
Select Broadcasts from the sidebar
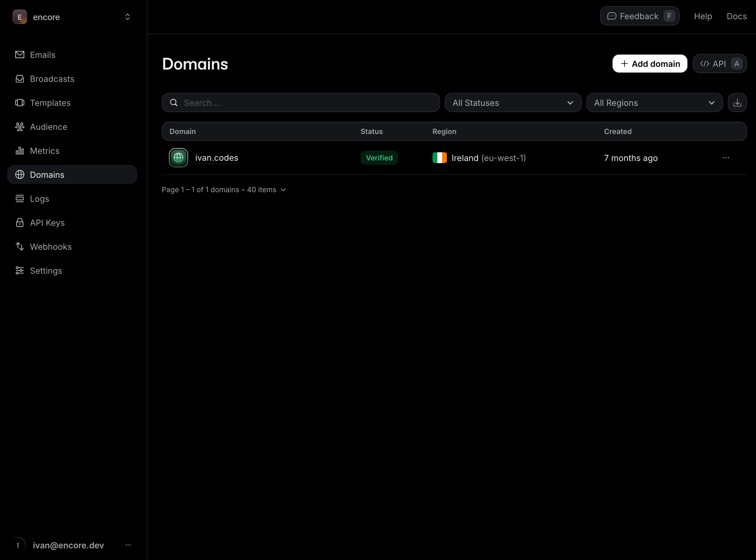point(52,79)
